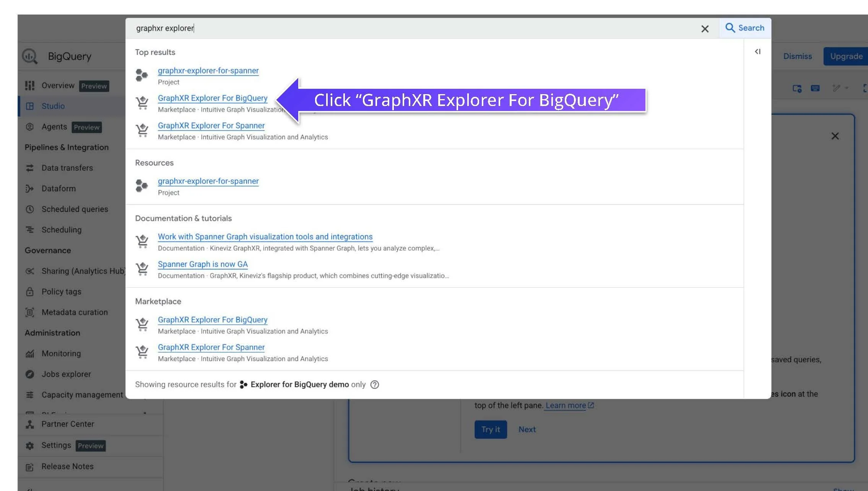
Task: Click the BigQuery logo icon
Action: 30,56
